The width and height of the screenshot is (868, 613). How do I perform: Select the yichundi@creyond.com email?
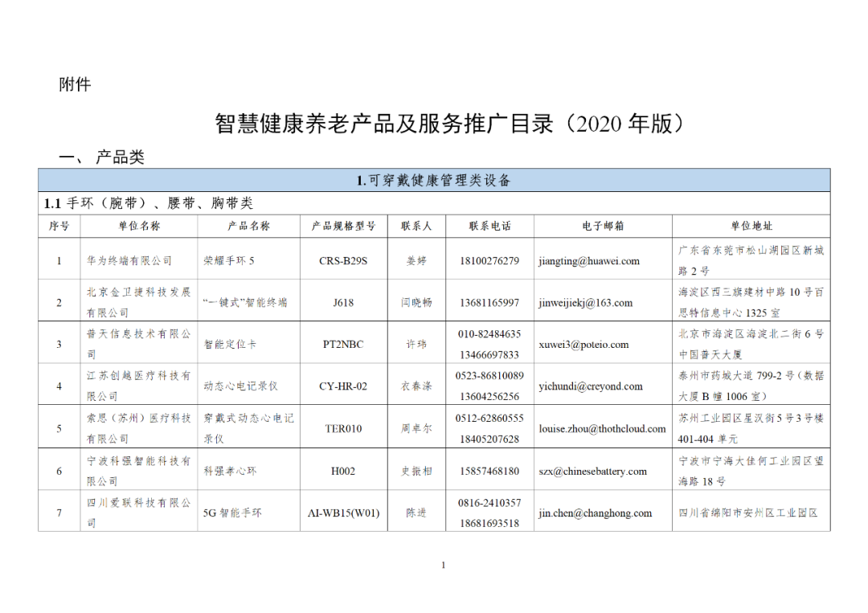click(591, 386)
